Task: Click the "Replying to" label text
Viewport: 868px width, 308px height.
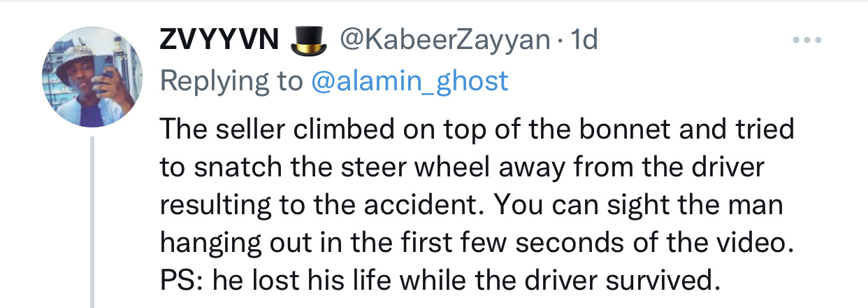Action: (x=231, y=81)
